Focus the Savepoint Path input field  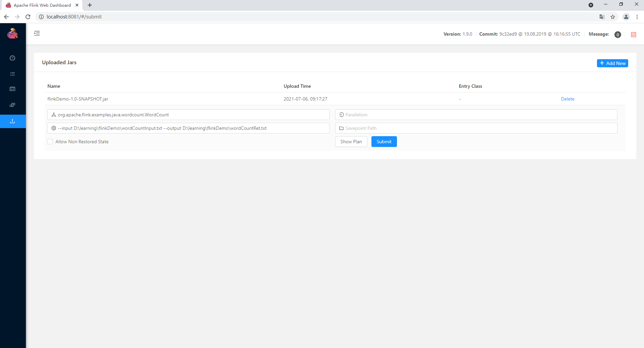point(476,128)
